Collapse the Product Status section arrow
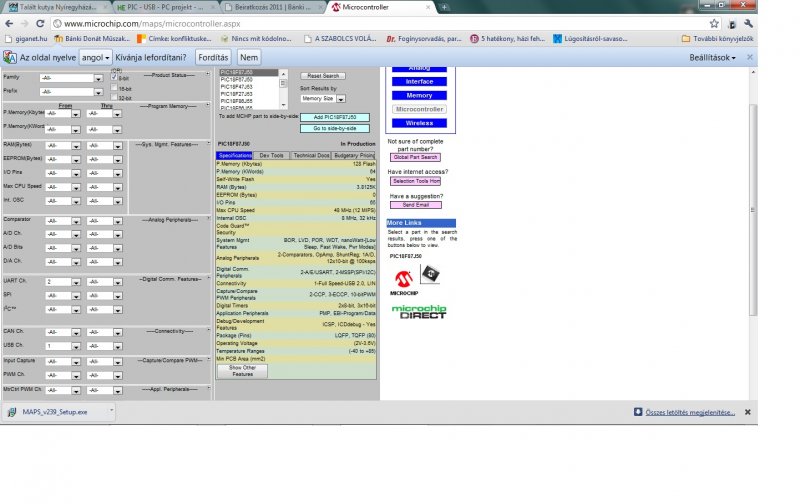The image size is (800, 504). [x=208, y=74]
